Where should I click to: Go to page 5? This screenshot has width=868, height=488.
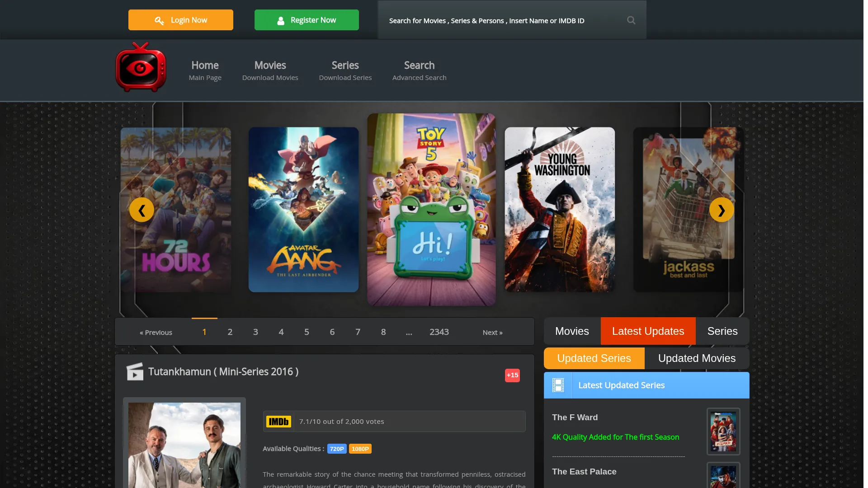pos(307,332)
